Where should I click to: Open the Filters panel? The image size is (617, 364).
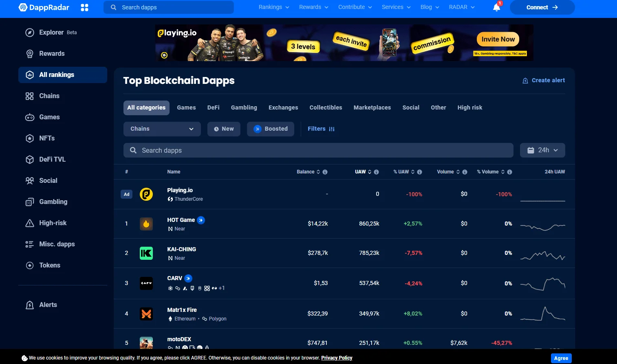click(321, 129)
